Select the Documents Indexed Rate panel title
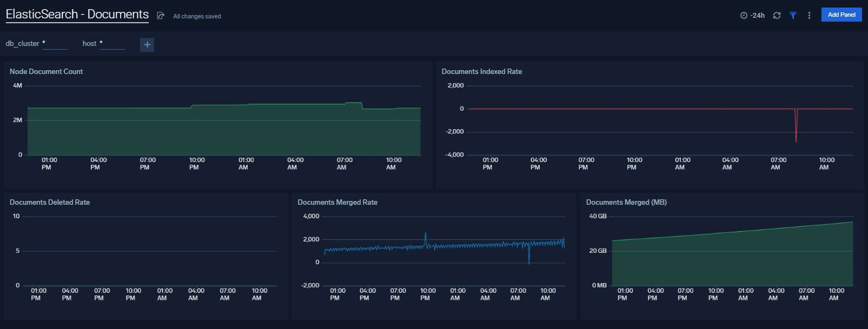The height and width of the screenshot is (329, 868). 481,71
